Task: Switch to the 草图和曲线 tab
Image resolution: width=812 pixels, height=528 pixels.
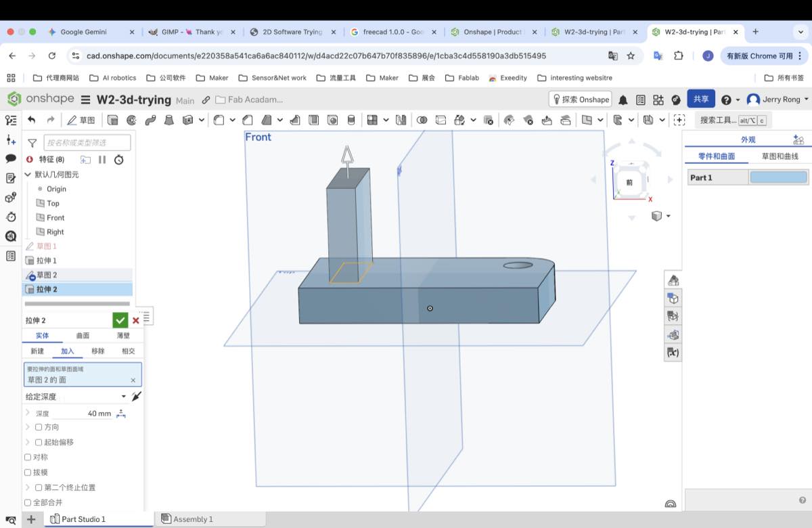Action: pyautogui.click(x=780, y=156)
